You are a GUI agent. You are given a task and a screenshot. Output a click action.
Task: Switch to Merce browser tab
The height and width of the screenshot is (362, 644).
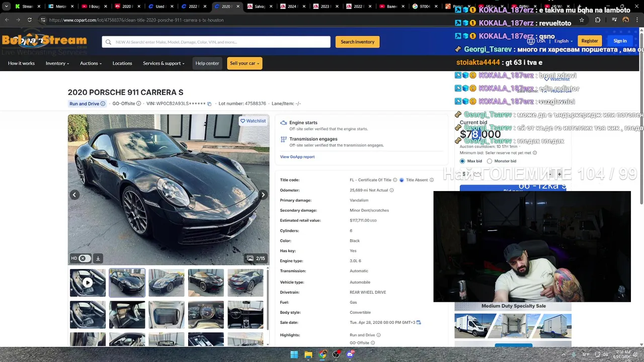pyautogui.click(x=60, y=7)
